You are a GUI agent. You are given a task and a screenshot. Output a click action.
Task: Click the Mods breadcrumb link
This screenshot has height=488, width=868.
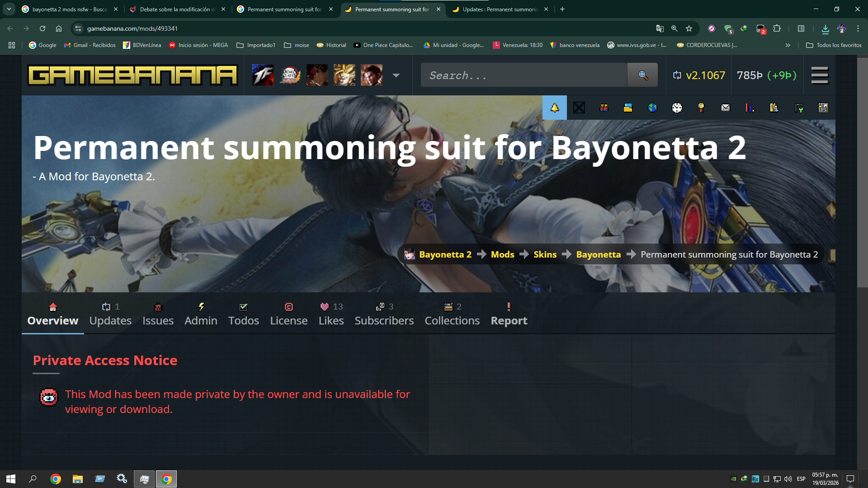(x=503, y=254)
